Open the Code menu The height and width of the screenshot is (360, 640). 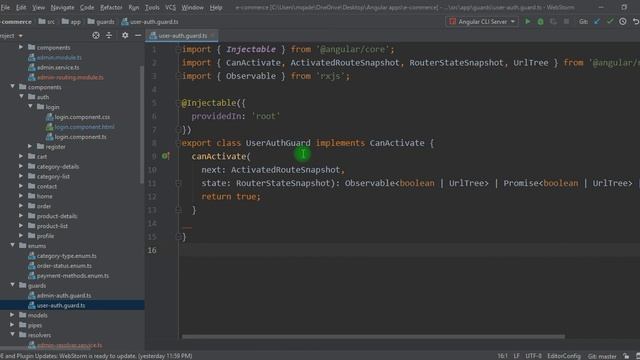click(x=87, y=7)
